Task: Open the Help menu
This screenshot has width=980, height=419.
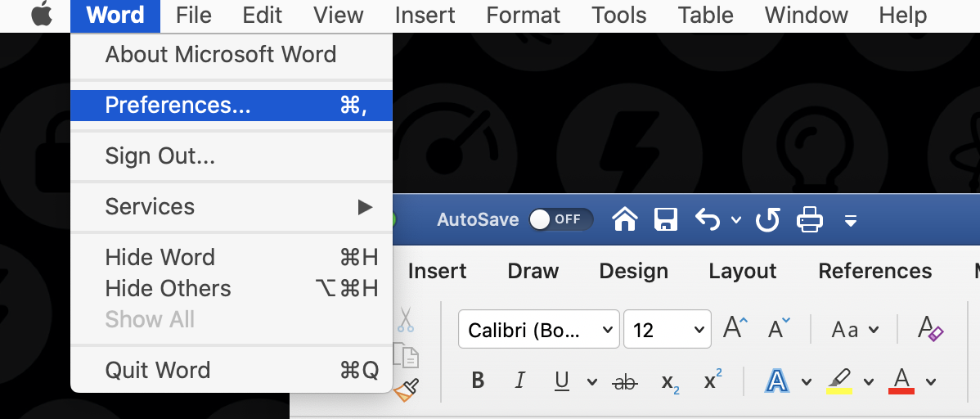Action: pyautogui.click(x=902, y=15)
